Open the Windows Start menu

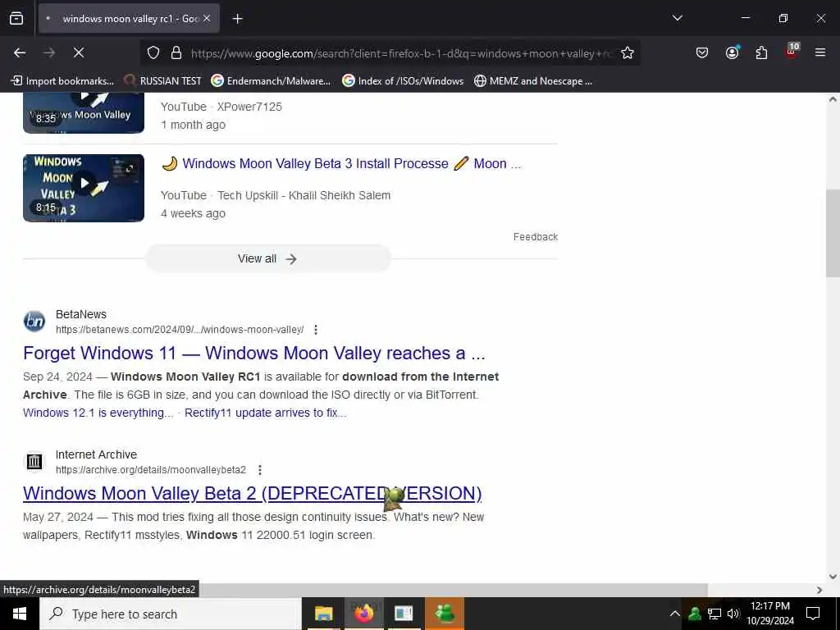pyautogui.click(x=20, y=614)
